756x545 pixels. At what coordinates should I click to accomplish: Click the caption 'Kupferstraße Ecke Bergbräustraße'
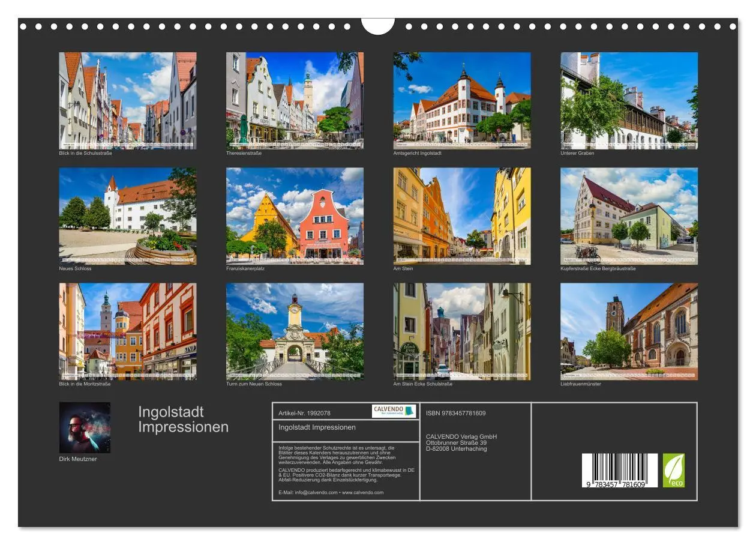point(598,268)
